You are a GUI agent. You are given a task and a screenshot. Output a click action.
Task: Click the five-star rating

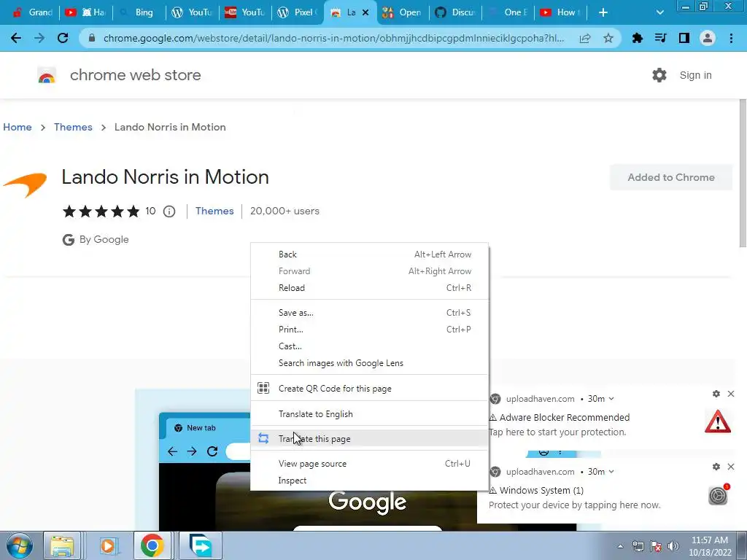pyautogui.click(x=101, y=211)
